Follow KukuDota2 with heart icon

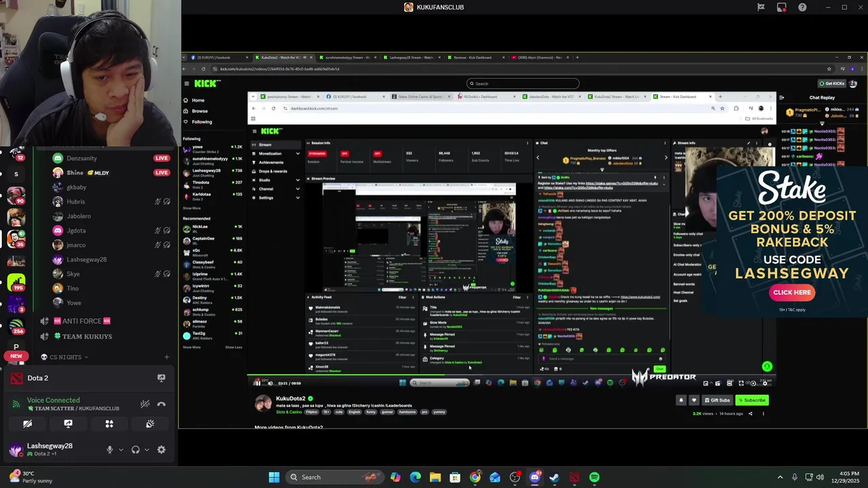tap(694, 400)
